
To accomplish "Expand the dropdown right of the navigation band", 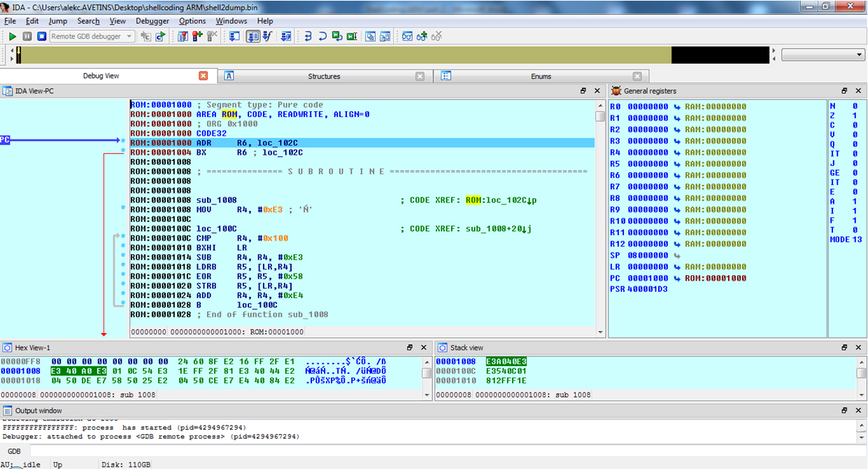I will click(860, 55).
